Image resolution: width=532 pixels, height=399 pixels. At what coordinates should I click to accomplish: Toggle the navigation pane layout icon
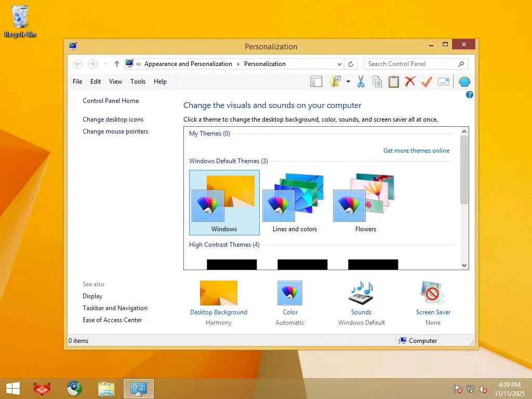[x=316, y=82]
